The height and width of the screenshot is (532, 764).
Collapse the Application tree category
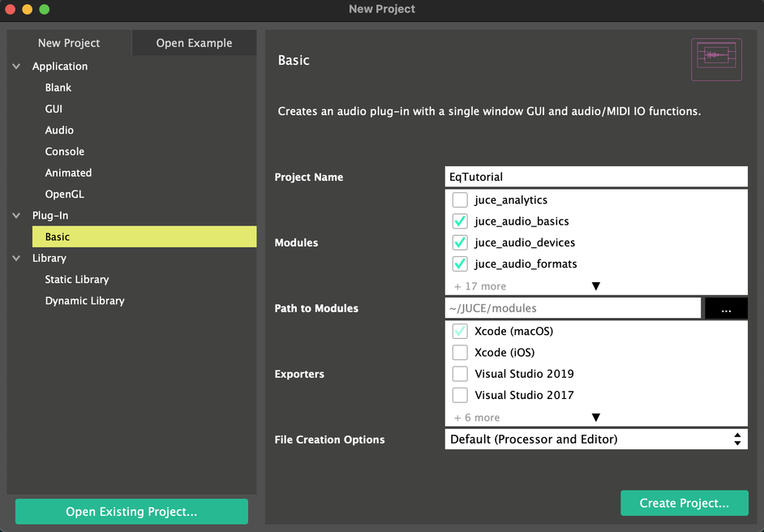(16, 66)
